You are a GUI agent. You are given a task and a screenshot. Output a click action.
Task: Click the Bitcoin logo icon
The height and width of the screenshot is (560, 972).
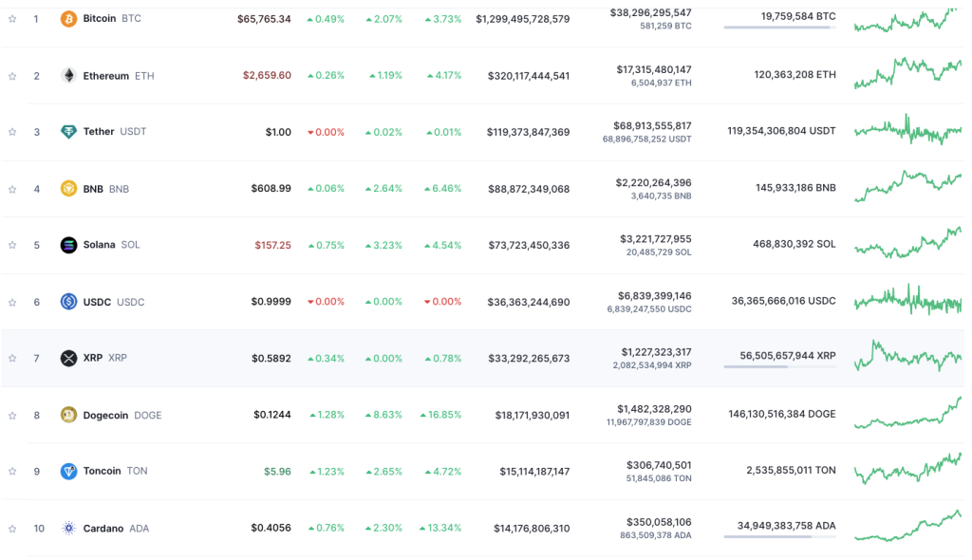click(x=68, y=19)
